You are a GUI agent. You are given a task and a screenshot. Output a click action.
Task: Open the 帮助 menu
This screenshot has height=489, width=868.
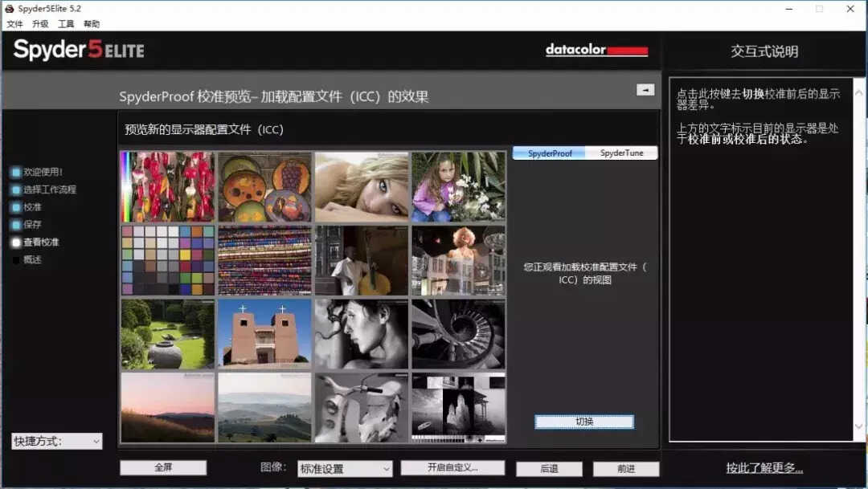[x=92, y=24]
